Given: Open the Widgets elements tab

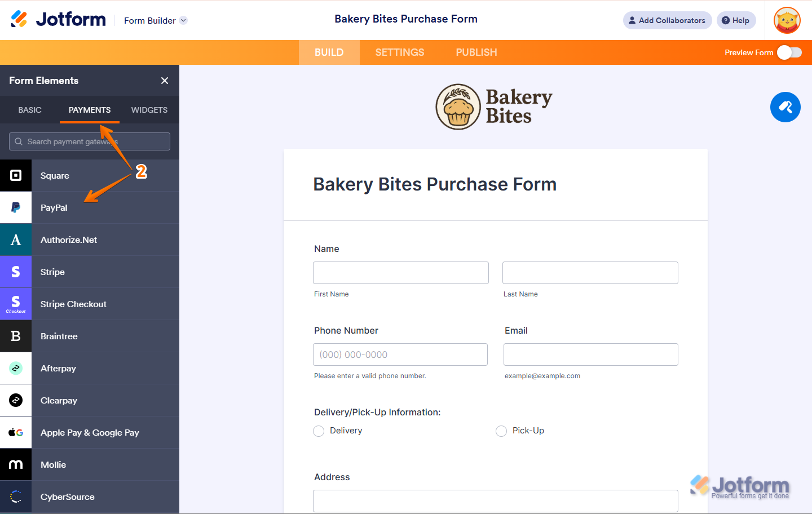Looking at the screenshot, I should pyautogui.click(x=149, y=110).
